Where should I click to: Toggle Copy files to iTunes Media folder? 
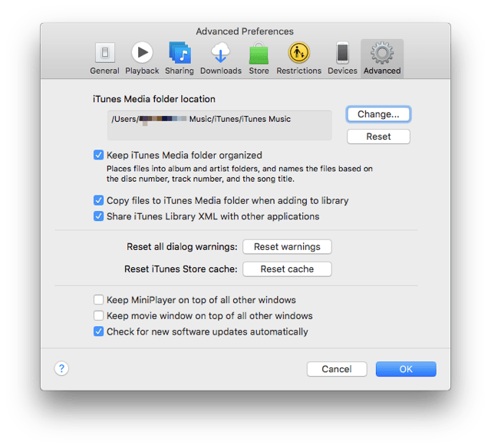tap(99, 200)
